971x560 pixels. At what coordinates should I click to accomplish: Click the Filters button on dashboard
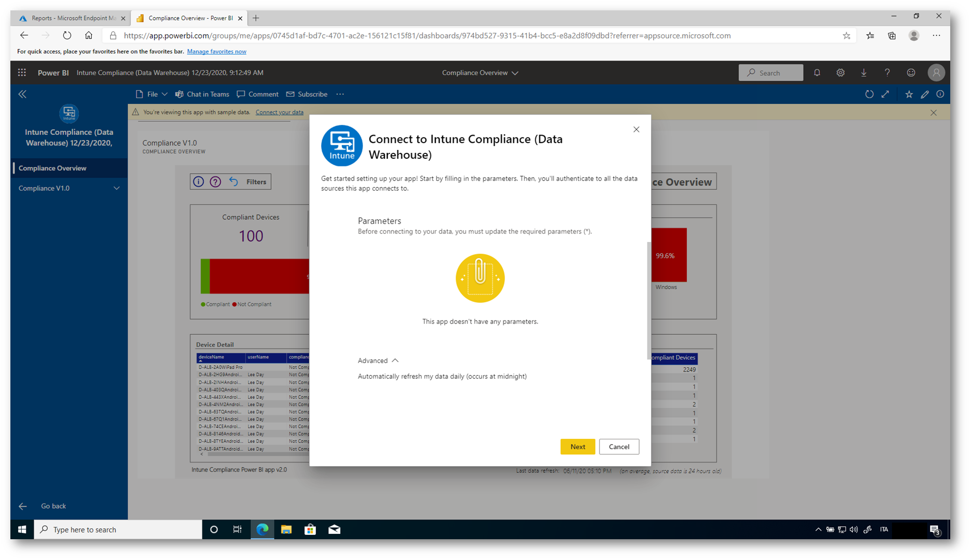click(x=256, y=182)
